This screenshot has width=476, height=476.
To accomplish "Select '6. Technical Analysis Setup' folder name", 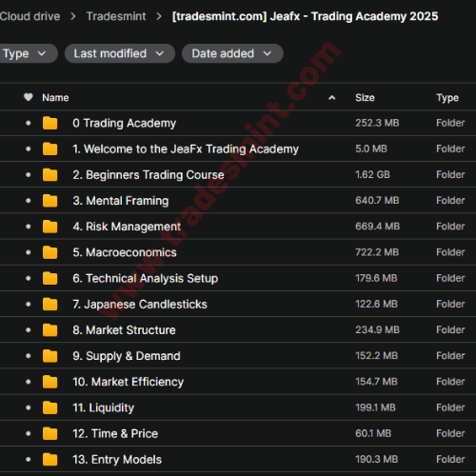I will [145, 278].
